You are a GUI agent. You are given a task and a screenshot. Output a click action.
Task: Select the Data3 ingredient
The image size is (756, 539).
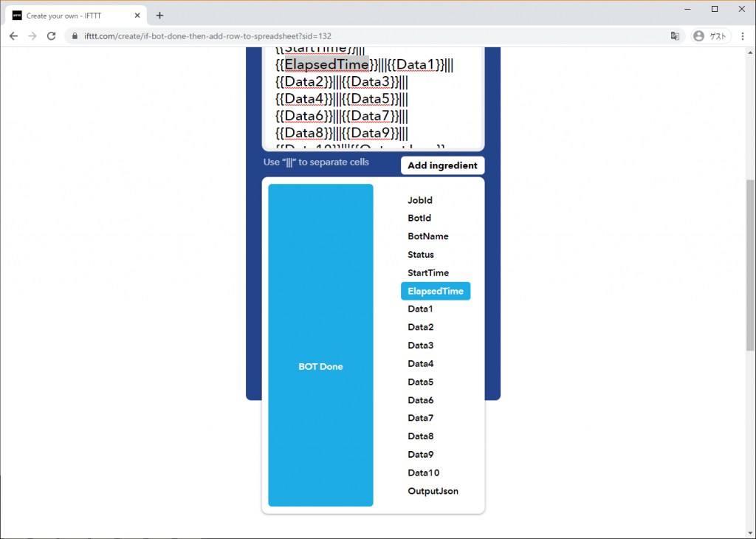pos(420,346)
